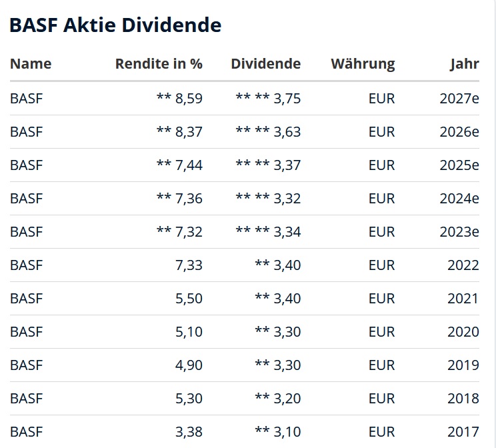Click the 5,10 yield value
Image resolution: width=496 pixels, height=448 pixels.
coord(189,332)
